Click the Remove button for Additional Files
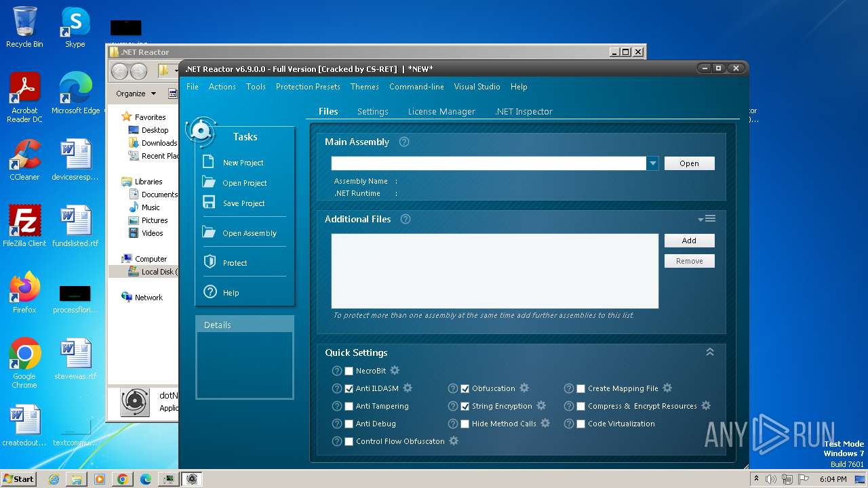 pos(689,261)
